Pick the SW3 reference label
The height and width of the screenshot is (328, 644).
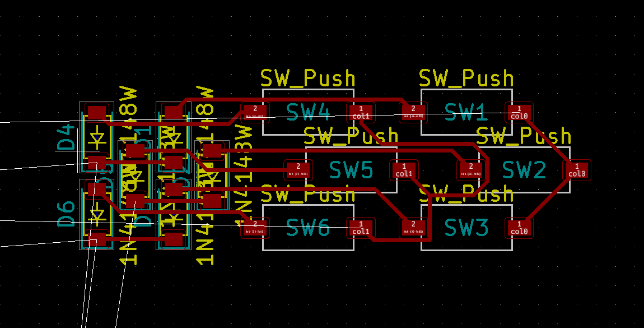pos(466,228)
